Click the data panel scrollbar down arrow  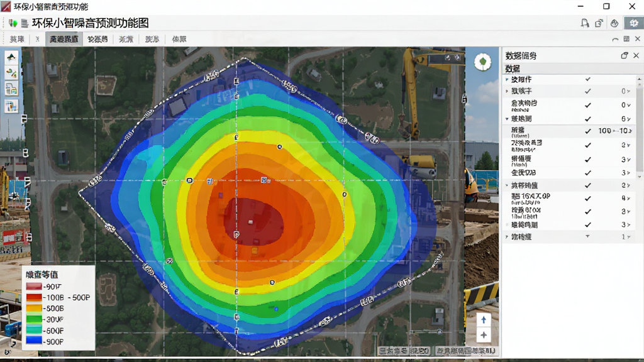[640, 177]
